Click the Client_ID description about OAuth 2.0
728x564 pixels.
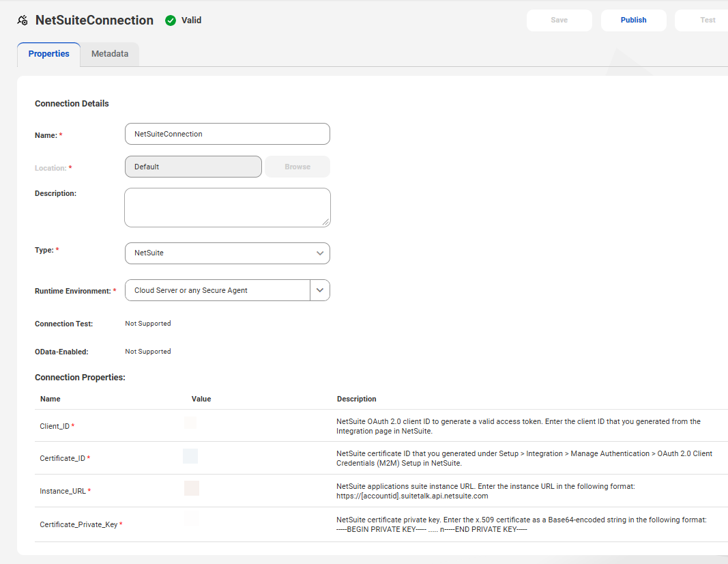click(518, 427)
